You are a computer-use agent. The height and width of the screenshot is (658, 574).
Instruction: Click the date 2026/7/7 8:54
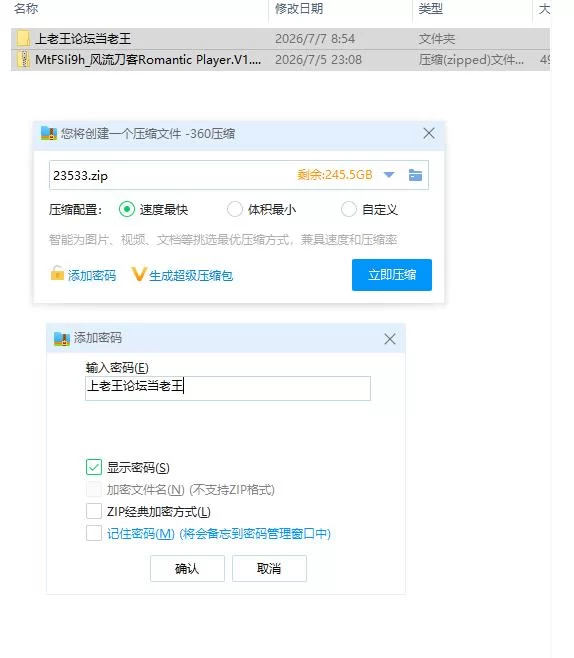click(315, 39)
